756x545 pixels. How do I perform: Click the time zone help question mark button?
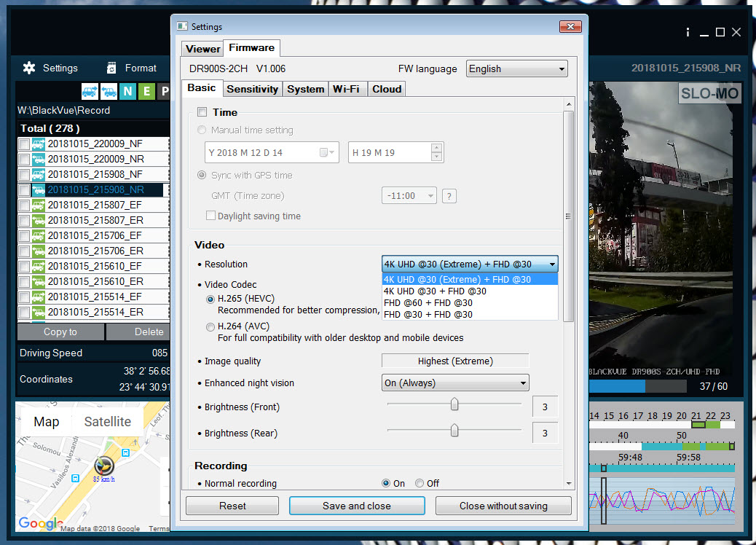[449, 196]
